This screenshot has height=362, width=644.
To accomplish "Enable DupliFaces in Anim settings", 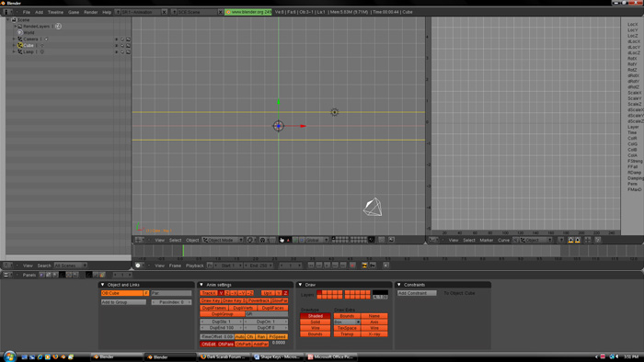I will coord(272,308).
